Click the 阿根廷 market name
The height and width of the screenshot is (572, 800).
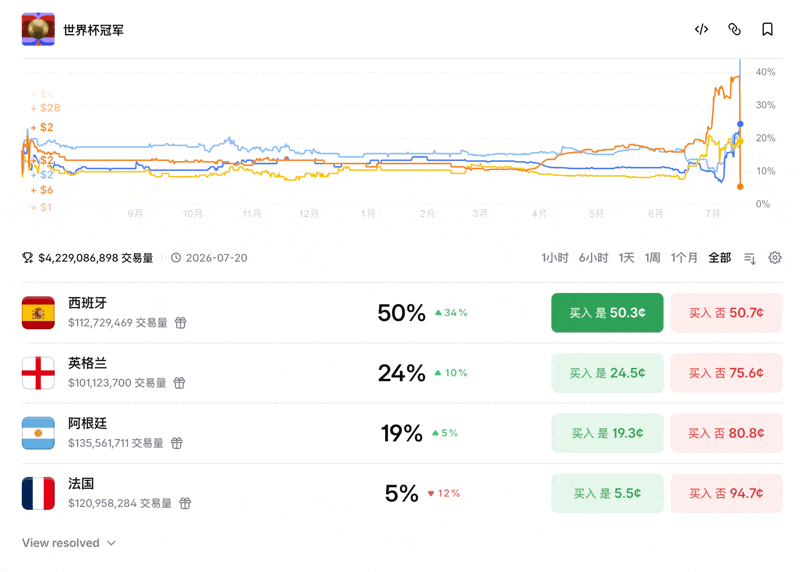(x=87, y=424)
